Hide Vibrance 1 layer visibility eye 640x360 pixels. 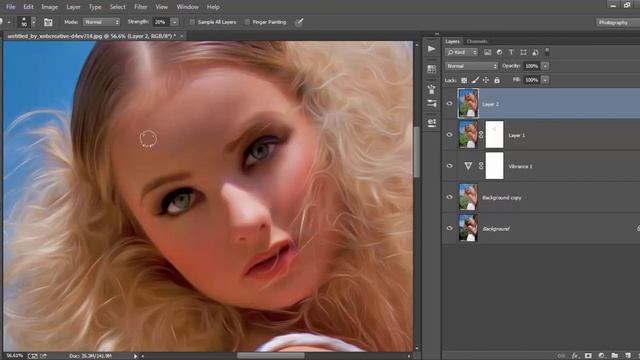pos(449,166)
